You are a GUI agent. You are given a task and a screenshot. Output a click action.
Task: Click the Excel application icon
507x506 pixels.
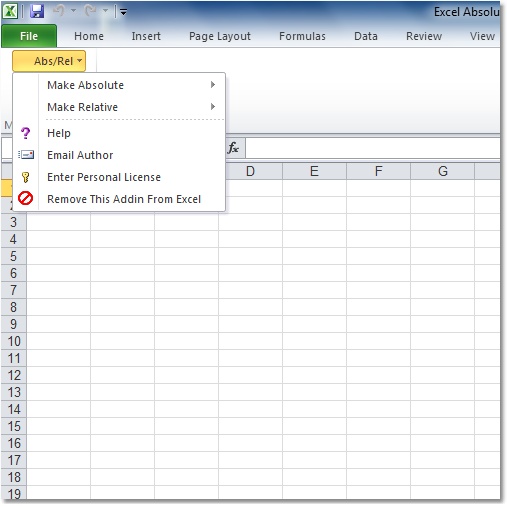tap(10, 11)
